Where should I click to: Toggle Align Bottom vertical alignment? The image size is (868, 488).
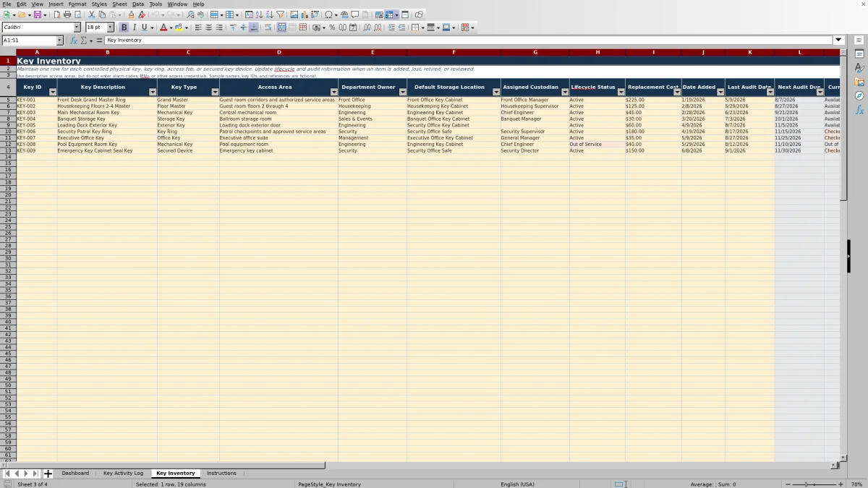pyautogui.click(x=253, y=27)
